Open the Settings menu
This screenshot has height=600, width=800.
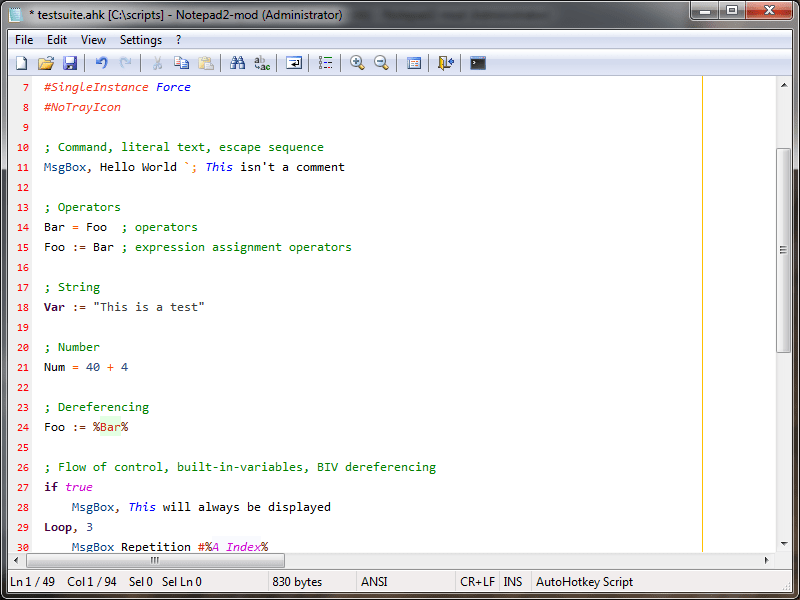point(140,40)
